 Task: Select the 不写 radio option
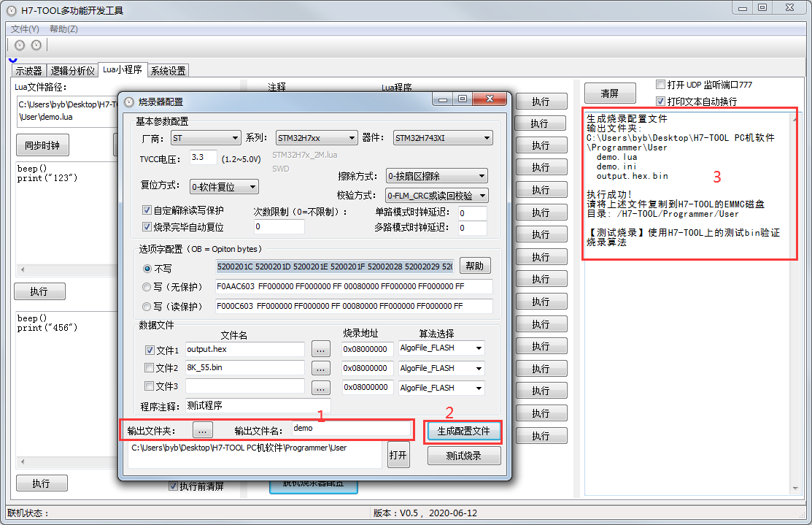(x=147, y=269)
